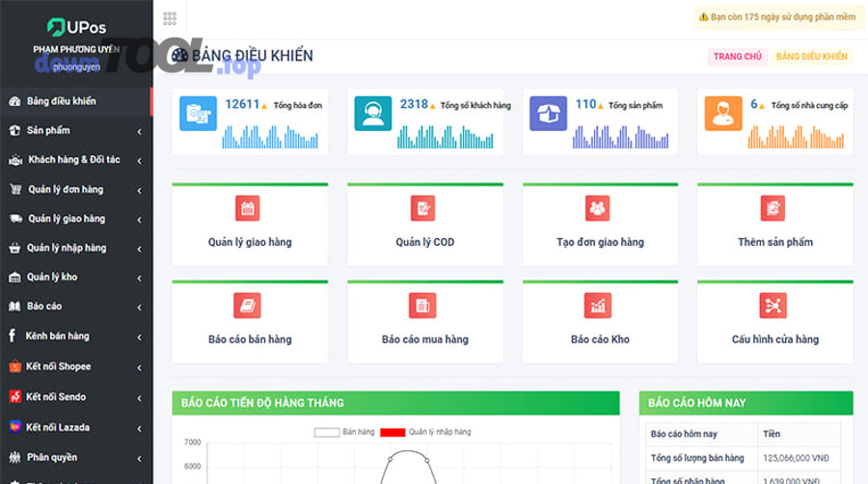Open the Sản phẩm sidebar menu
The image size is (868, 484).
coord(76,130)
